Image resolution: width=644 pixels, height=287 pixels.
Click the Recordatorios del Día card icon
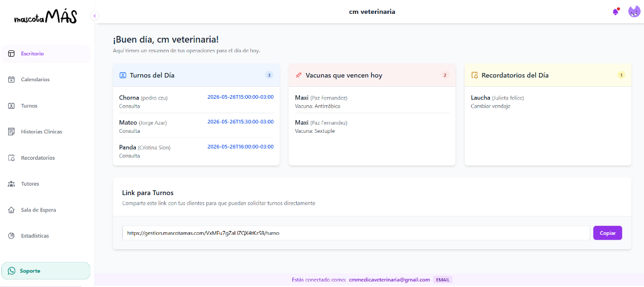click(x=474, y=76)
